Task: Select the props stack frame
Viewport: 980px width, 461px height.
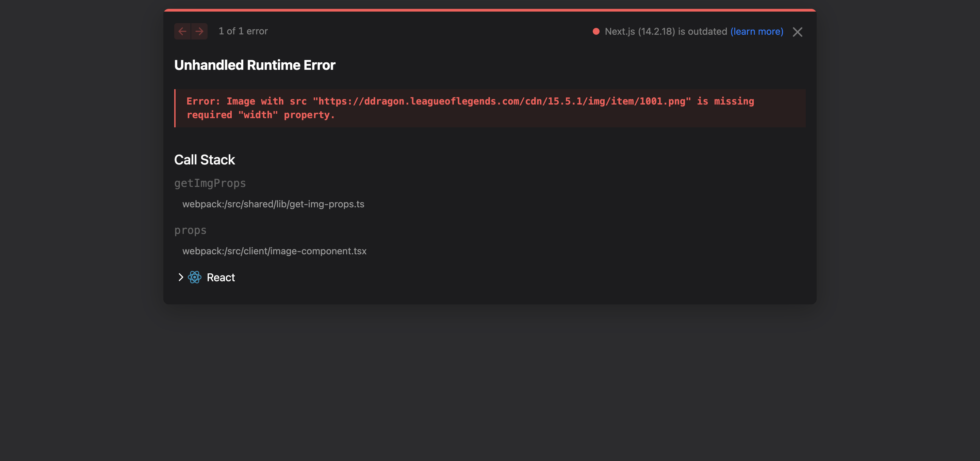Action: pos(190,230)
